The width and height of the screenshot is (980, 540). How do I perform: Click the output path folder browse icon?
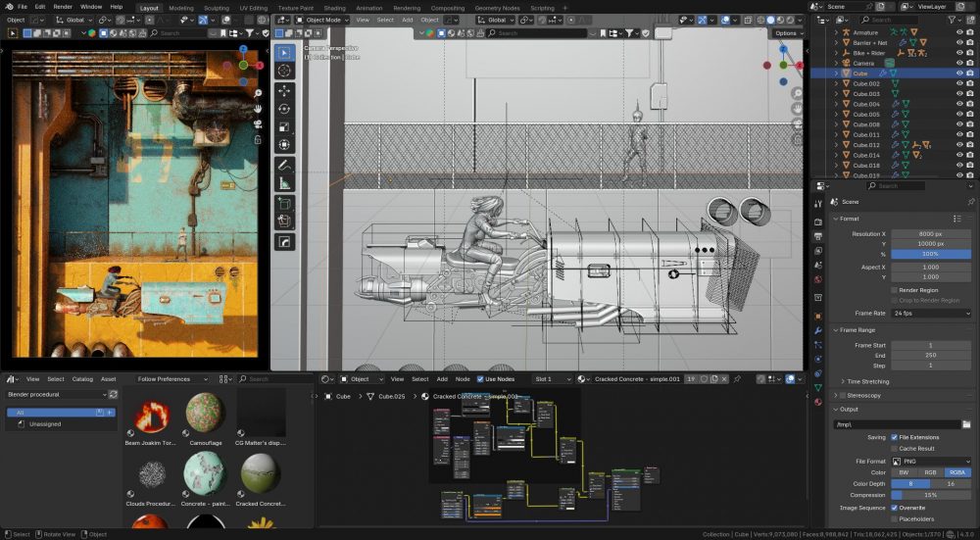(x=966, y=424)
